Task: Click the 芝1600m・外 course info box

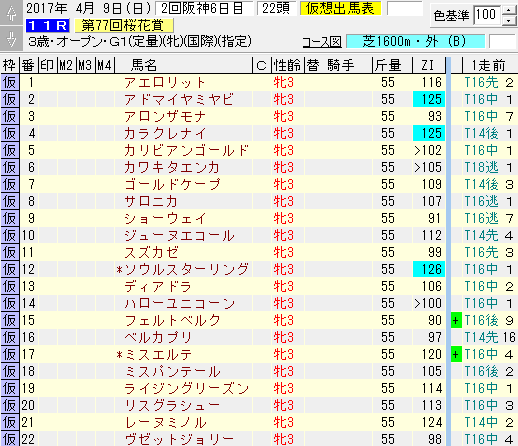Action: tap(415, 42)
